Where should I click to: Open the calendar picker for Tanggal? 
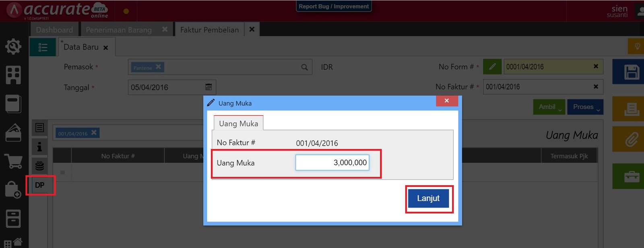[208, 87]
